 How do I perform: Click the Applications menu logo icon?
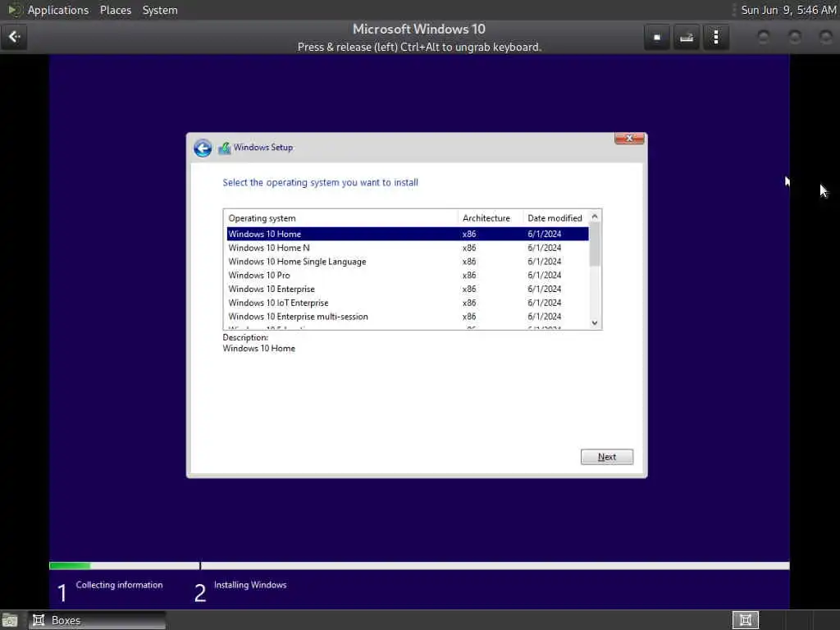(14, 10)
